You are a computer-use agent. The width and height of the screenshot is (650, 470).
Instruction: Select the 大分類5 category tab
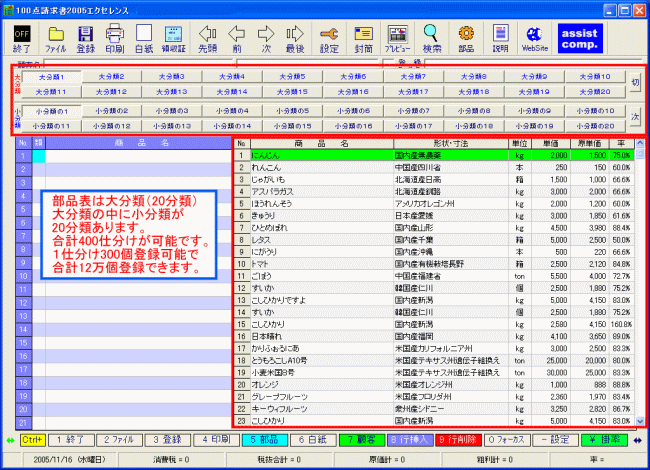(x=292, y=77)
